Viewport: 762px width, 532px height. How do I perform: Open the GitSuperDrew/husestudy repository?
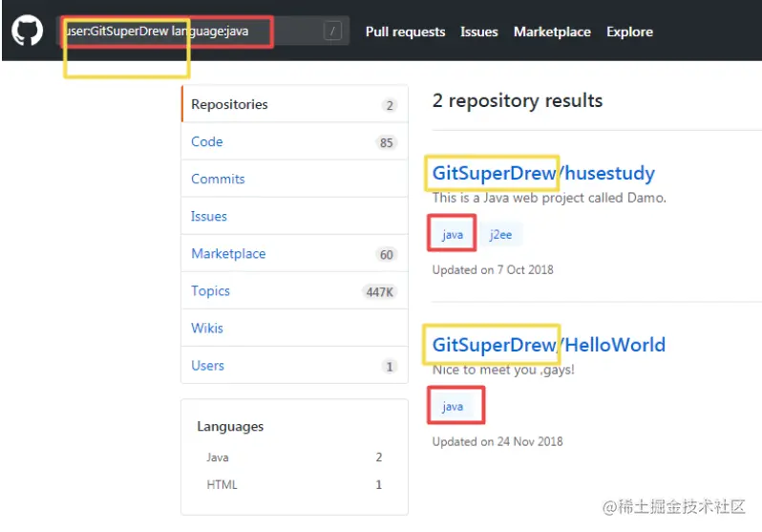point(543,173)
